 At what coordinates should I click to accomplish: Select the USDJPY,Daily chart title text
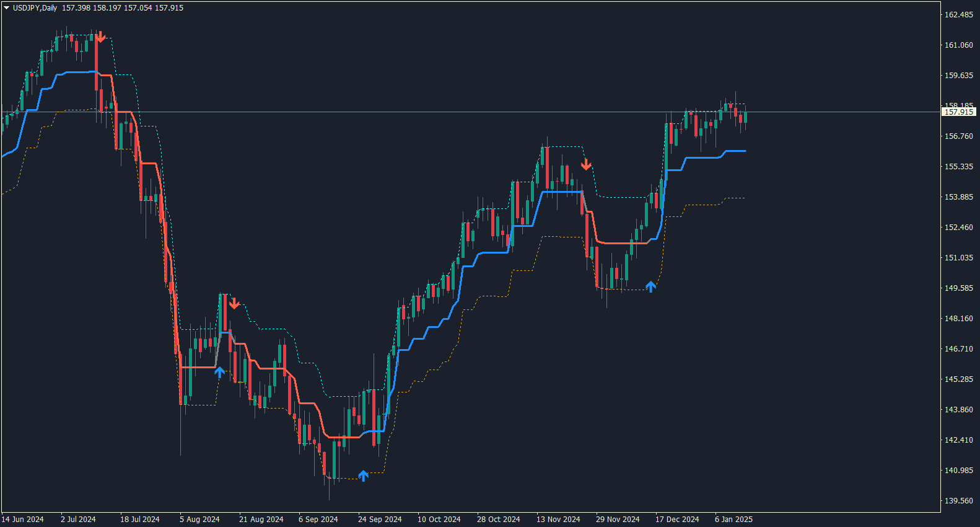(35, 8)
